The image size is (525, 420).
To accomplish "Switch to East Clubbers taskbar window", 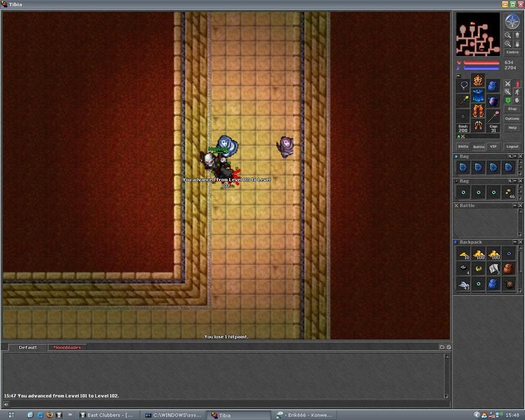I will [x=107, y=415].
